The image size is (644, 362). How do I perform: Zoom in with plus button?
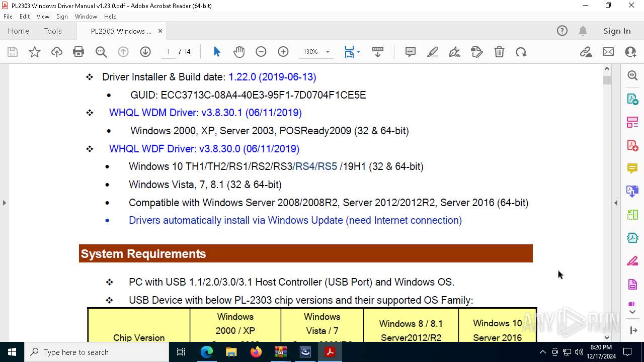tap(283, 52)
